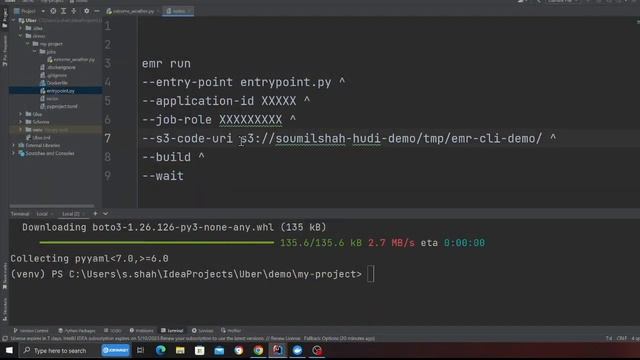640x360 pixels.
Task: Select the Local (2) terminal tab
Action: [71, 214]
